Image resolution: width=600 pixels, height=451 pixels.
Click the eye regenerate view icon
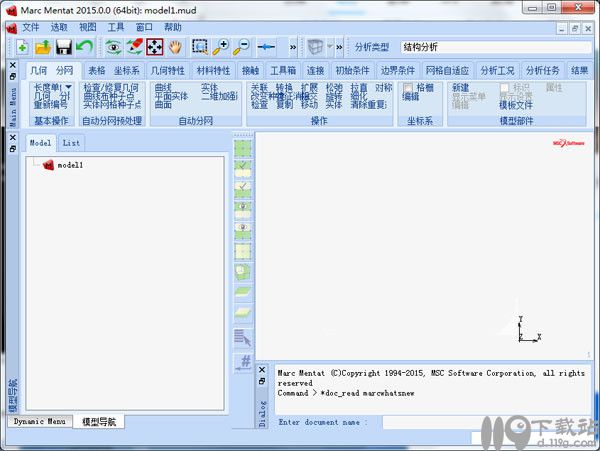pos(114,47)
